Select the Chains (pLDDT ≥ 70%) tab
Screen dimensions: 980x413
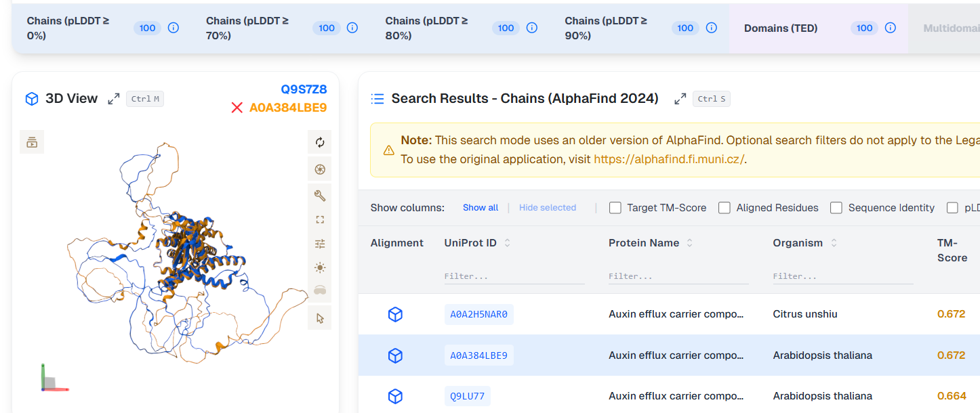pyautogui.click(x=281, y=28)
